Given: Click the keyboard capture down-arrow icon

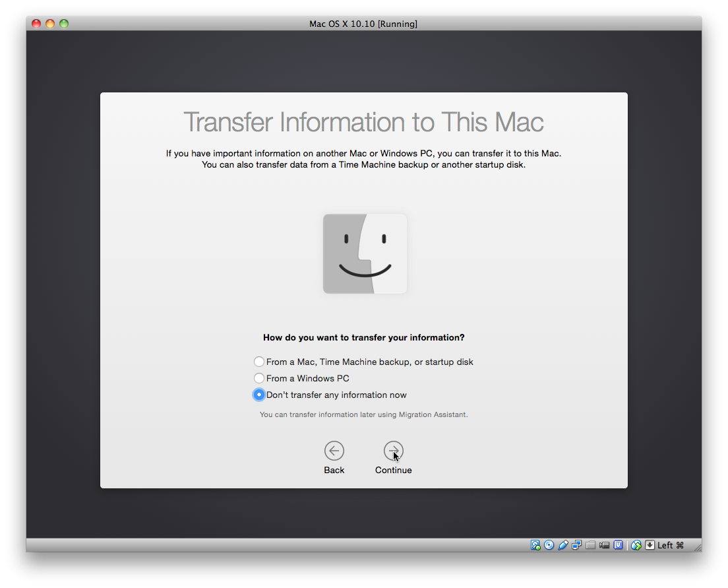Looking at the screenshot, I should point(650,545).
